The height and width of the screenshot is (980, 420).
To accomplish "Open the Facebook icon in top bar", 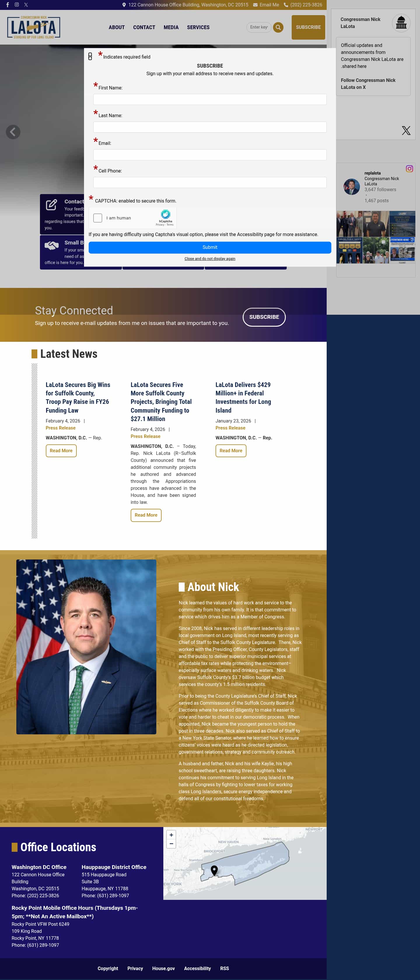I will (8, 5).
